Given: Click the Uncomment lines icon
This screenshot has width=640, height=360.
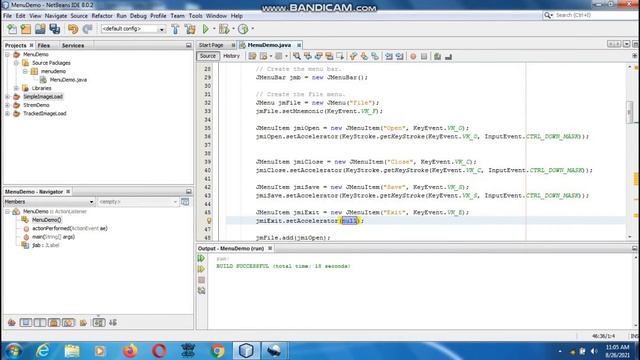Looking at the screenshot, I should click(x=449, y=56).
